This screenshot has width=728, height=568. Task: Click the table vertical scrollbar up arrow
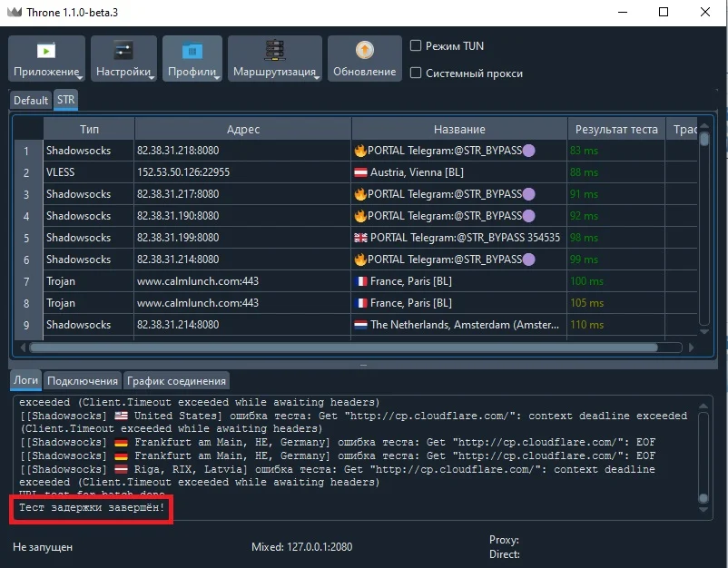pyautogui.click(x=704, y=126)
